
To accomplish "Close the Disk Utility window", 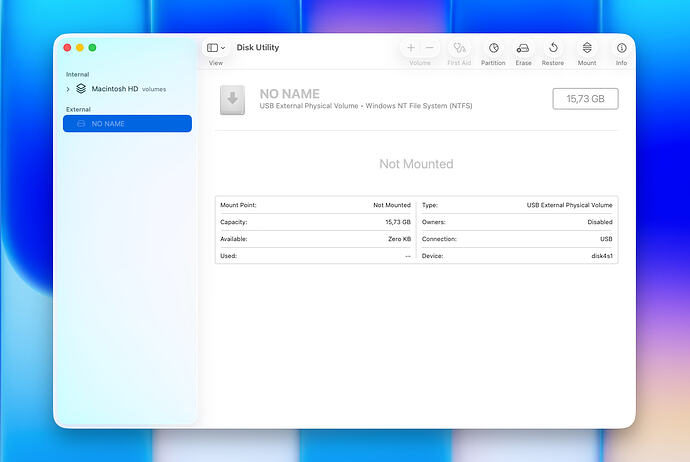I will pyautogui.click(x=67, y=48).
